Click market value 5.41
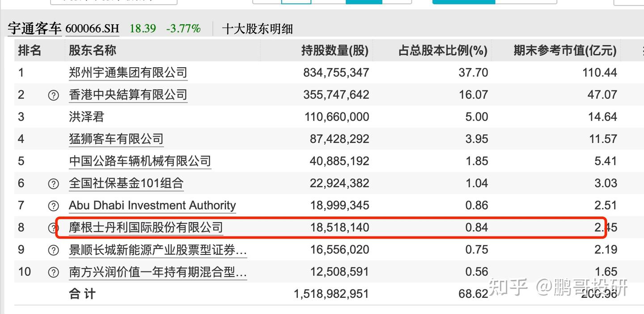The height and width of the screenshot is (314, 644). [x=606, y=161]
